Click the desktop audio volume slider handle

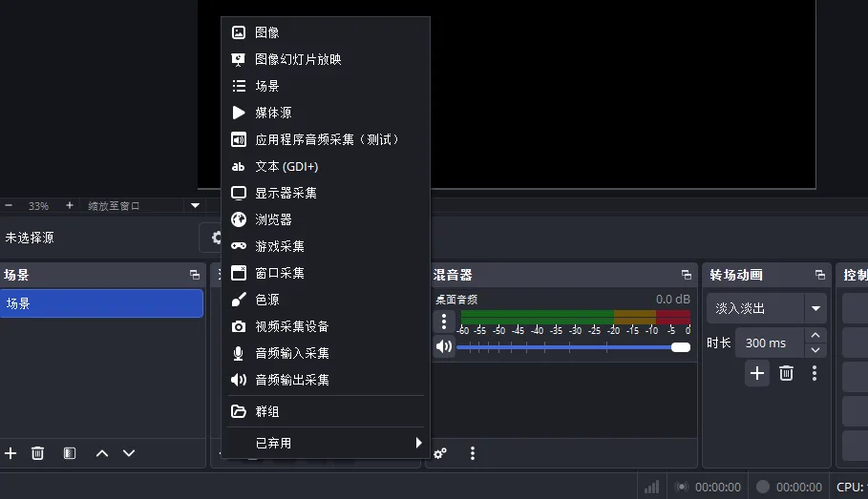[x=681, y=347]
